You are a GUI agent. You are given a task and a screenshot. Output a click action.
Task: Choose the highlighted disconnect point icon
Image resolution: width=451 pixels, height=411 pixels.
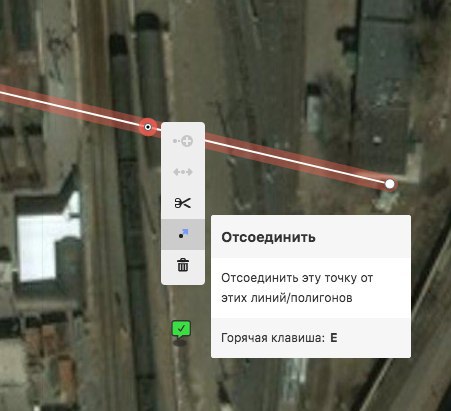[x=183, y=234]
